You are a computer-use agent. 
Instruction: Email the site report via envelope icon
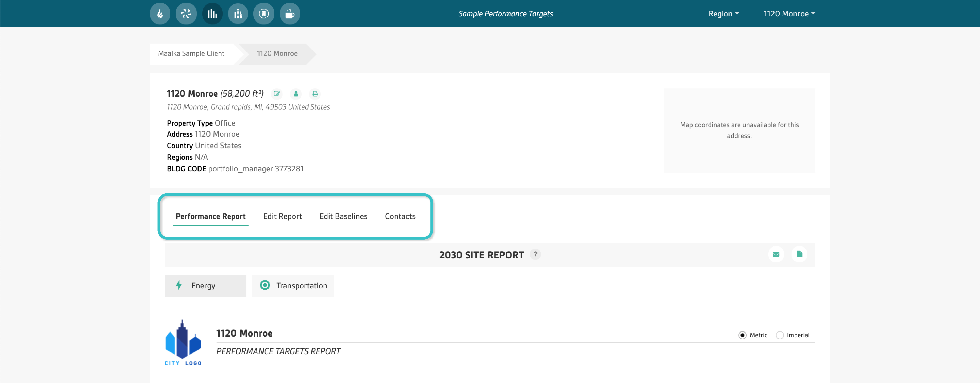pos(776,254)
